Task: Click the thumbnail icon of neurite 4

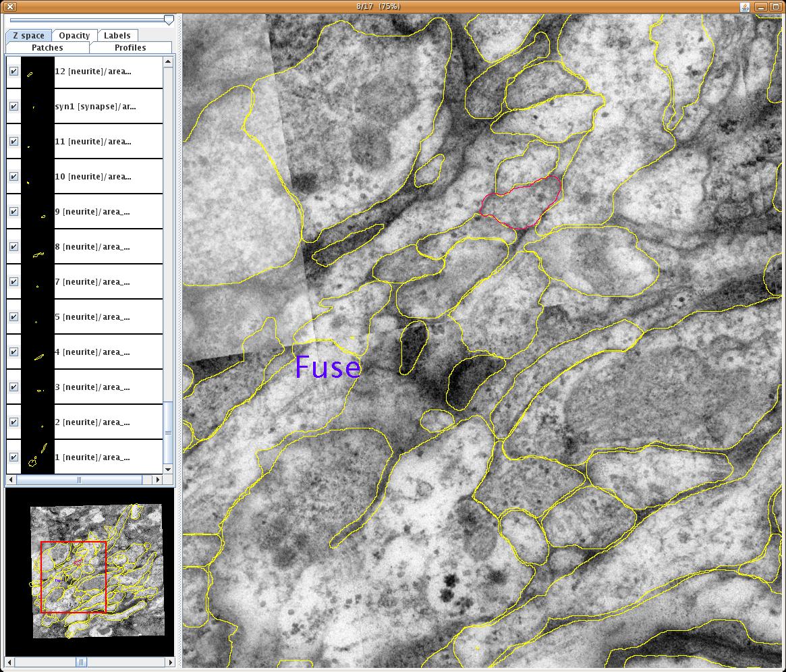Action: (38, 353)
